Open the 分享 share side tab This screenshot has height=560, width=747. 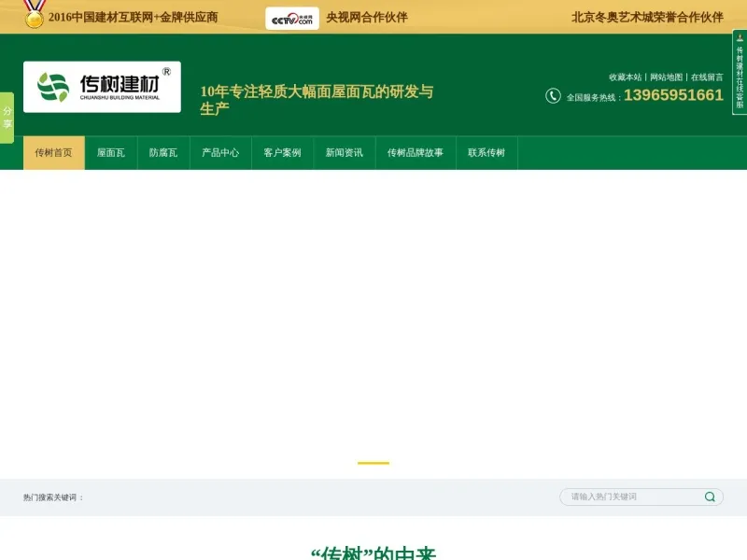point(7,118)
